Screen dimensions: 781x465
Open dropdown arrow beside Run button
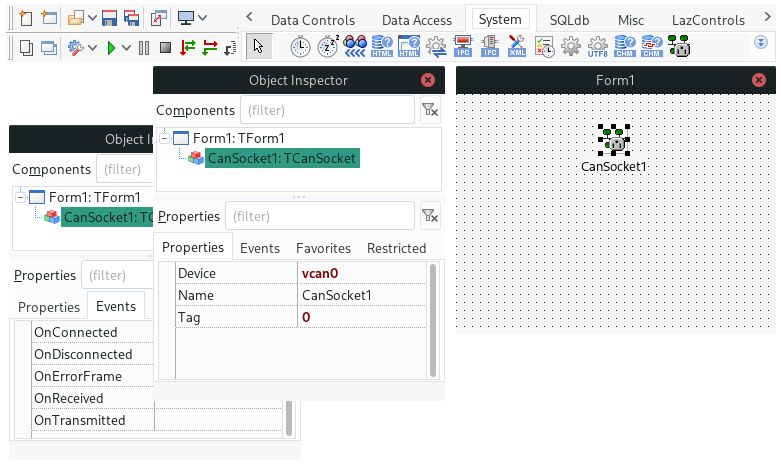[127, 48]
